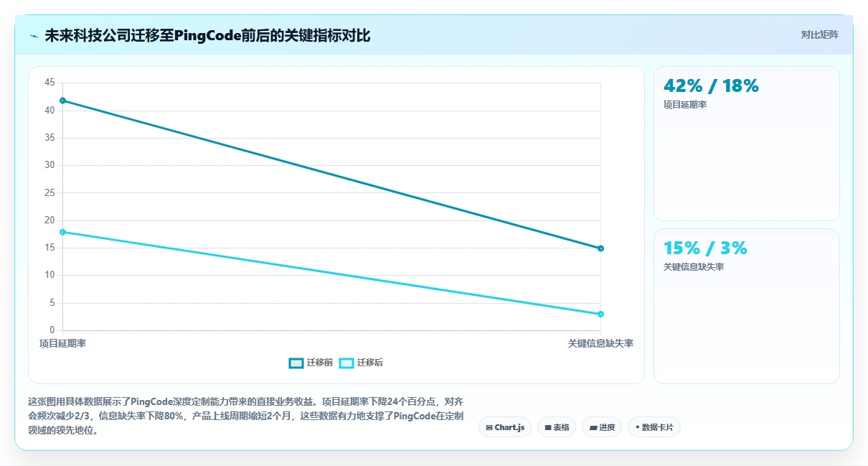Click the 项目延期率 x-axis label
Viewport: 868px width, 466px height.
tap(62, 344)
